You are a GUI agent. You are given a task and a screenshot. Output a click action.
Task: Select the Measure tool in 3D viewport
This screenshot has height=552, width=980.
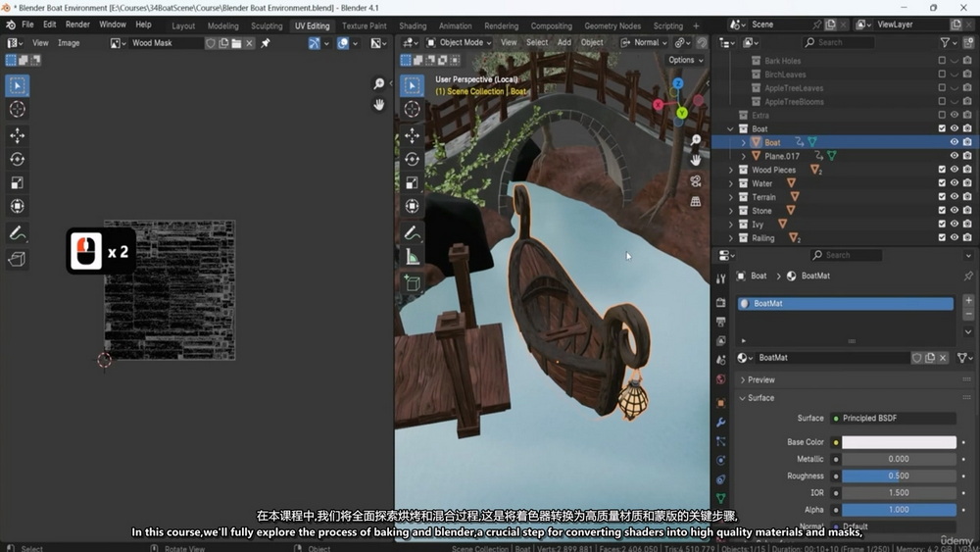(x=412, y=256)
